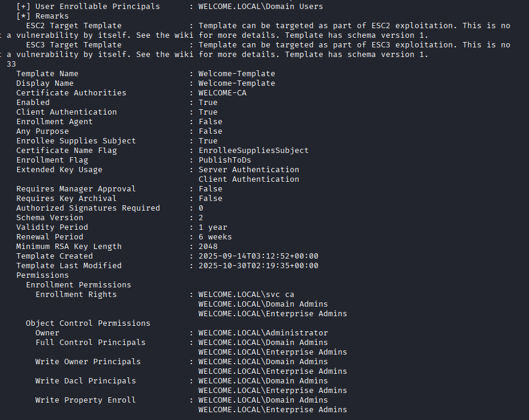Screen dimensions: 529x420
Task: Click the Template Last Modified timestamp
Action: click(x=258, y=266)
